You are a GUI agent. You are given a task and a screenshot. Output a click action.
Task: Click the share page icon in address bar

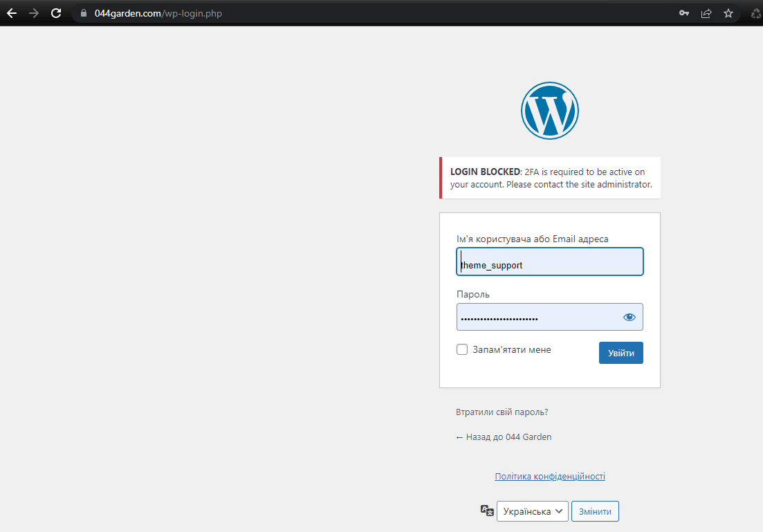pos(706,13)
